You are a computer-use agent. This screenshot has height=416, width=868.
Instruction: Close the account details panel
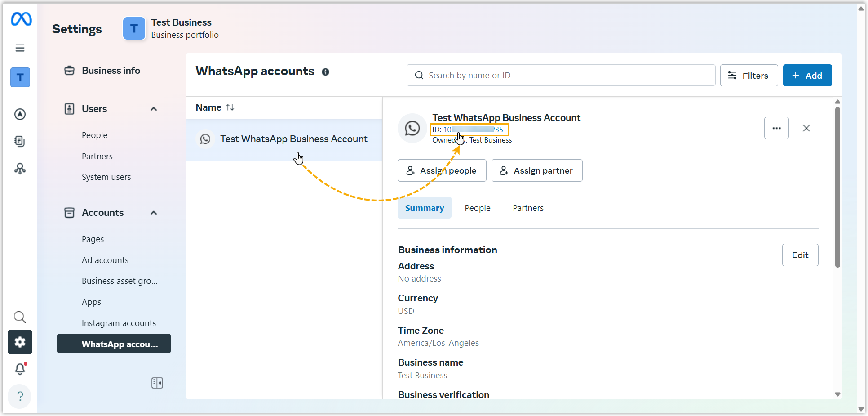tap(806, 128)
